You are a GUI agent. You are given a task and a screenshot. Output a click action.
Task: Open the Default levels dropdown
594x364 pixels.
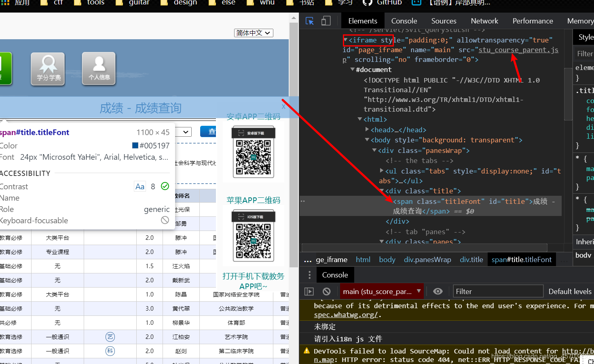pyautogui.click(x=571, y=292)
